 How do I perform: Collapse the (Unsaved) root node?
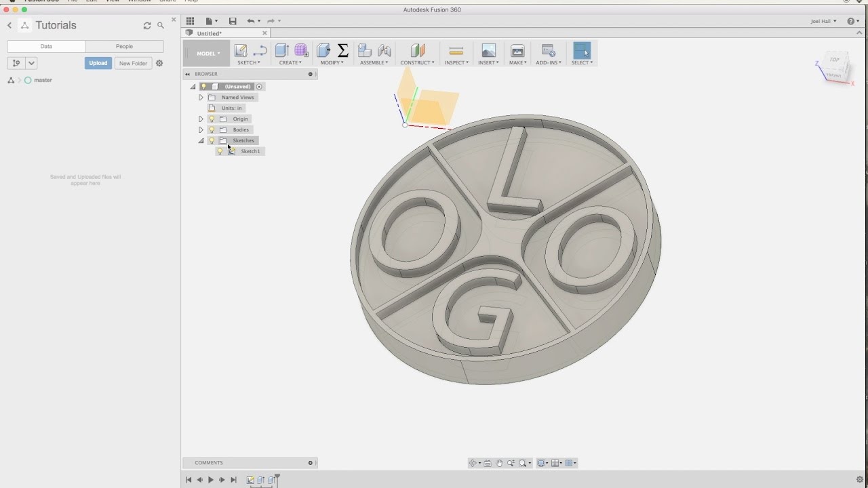click(x=193, y=87)
